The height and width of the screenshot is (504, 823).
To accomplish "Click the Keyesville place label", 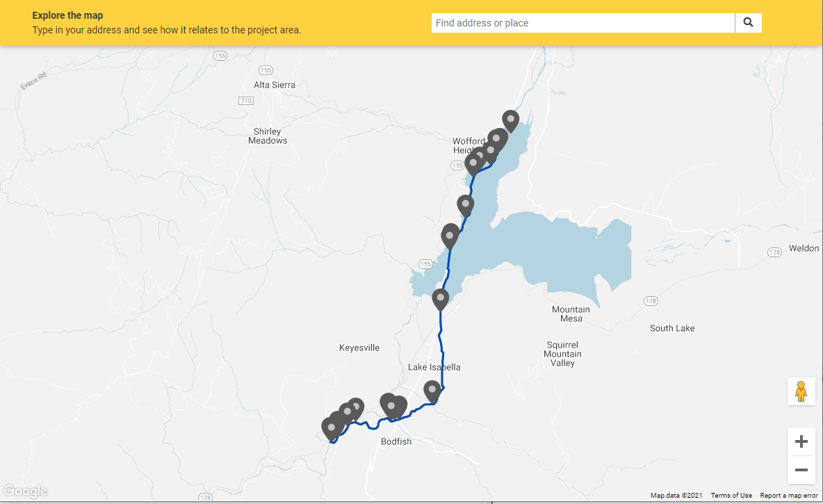I will [x=359, y=348].
